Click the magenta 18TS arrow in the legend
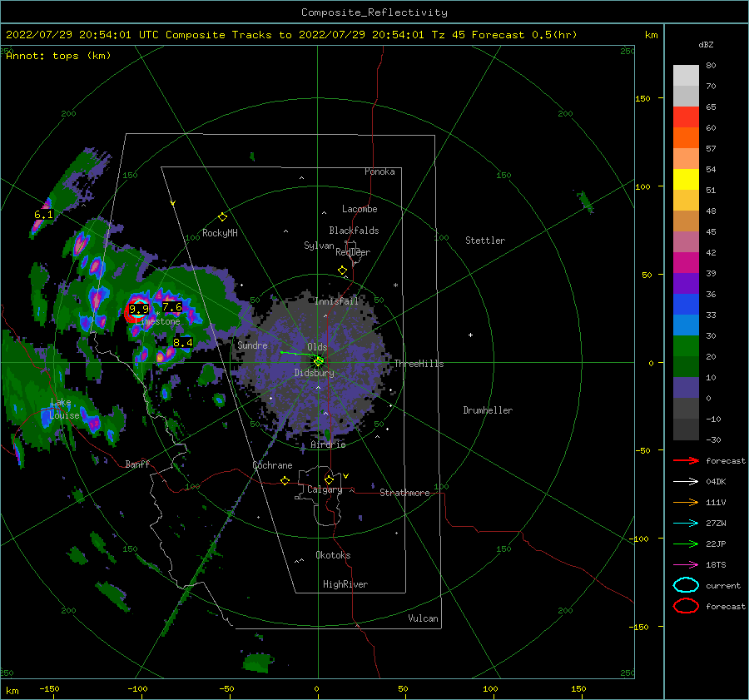The height and width of the screenshot is (700, 749). pyautogui.click(x=686, y=565)
